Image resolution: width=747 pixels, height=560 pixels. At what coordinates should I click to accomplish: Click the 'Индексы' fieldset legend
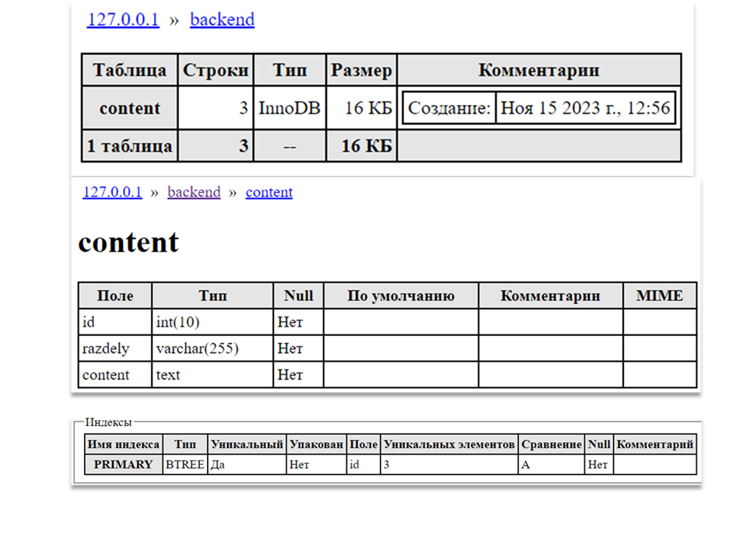pos(108,422)
